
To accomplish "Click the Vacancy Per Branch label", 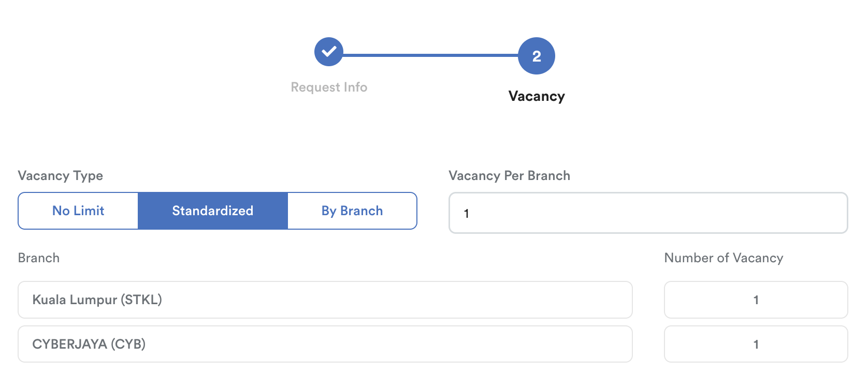I will (x=509, y=176).
